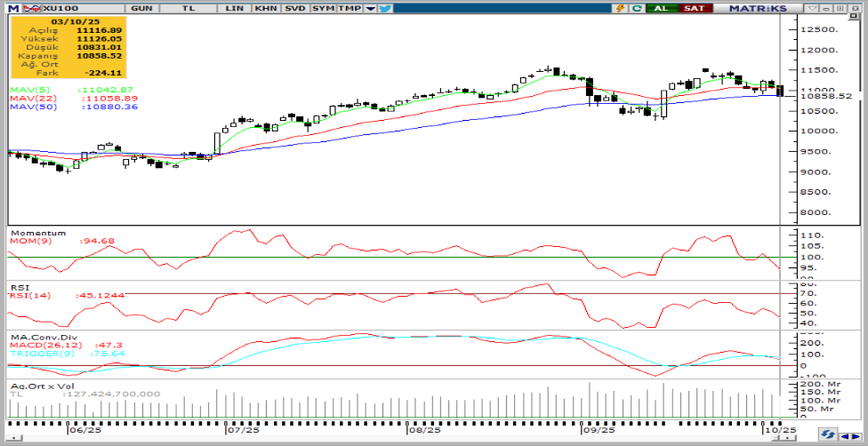Click the M logo icon in title bar
Screen dimensions: 868x446
[x=13, y=8]
